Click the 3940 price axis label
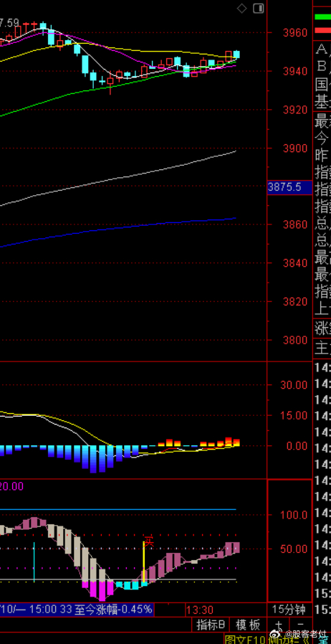The width and height of the screenshot is (331, 644). (294, 72)
